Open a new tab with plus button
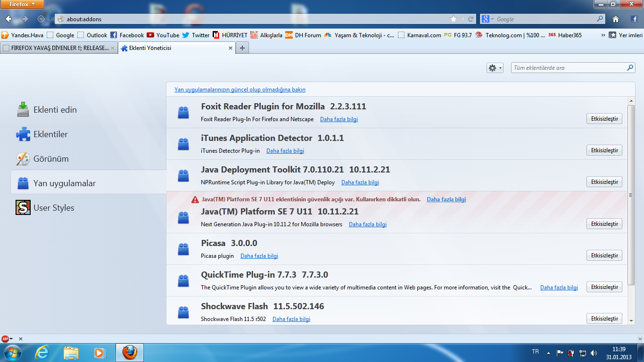This screenshot has width=644, height=362. 242,48
